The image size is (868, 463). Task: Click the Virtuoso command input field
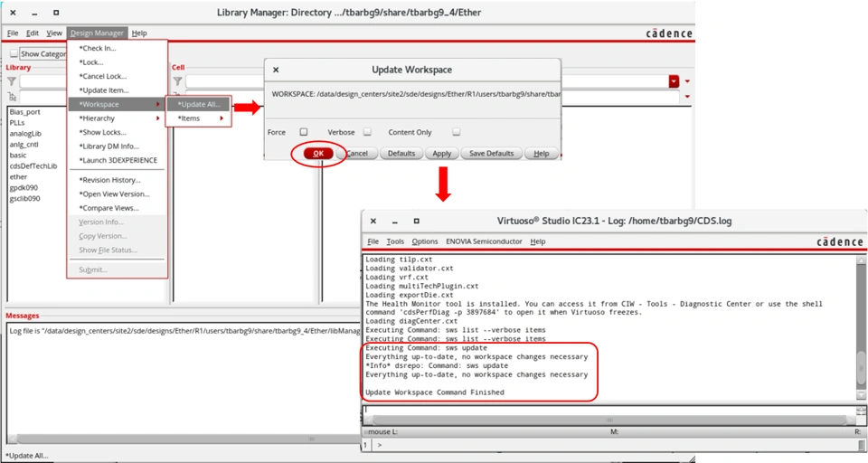609,411
